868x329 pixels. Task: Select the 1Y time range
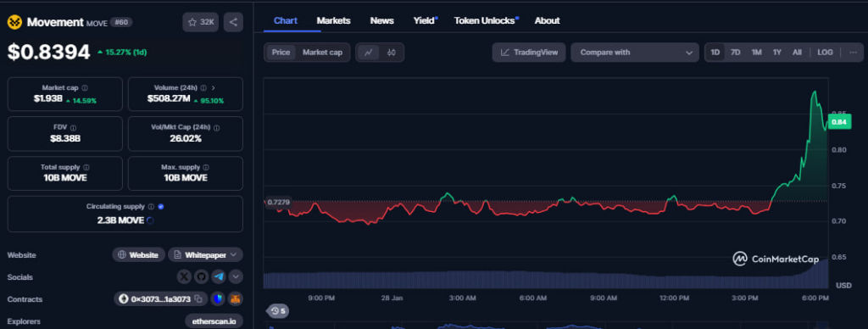pos(777,53)
